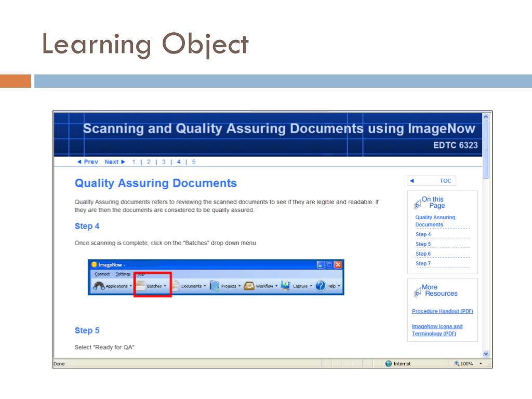Viewport: 532px width, 399px height.
Task: Click the 100% zoom value
Action: tap(467, 364)
